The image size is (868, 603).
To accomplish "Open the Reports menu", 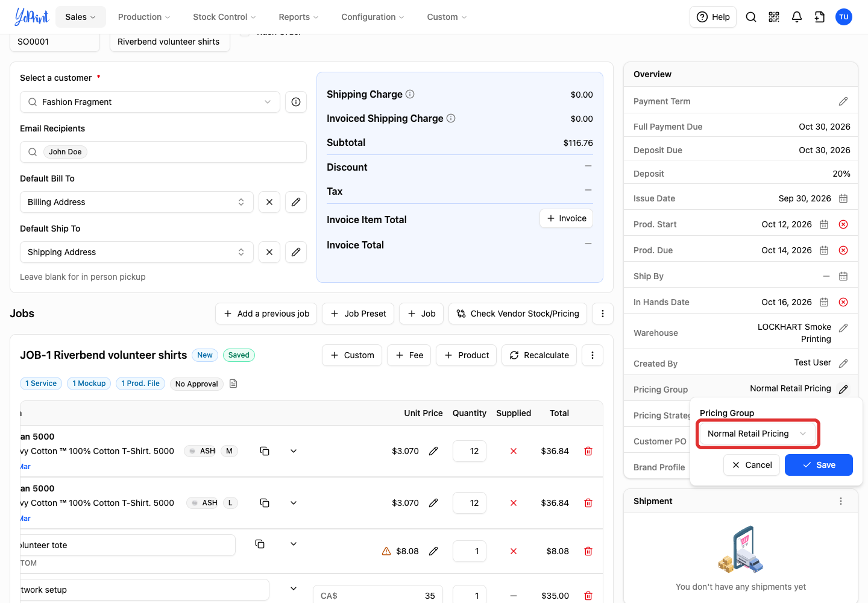I will (298, 17).
